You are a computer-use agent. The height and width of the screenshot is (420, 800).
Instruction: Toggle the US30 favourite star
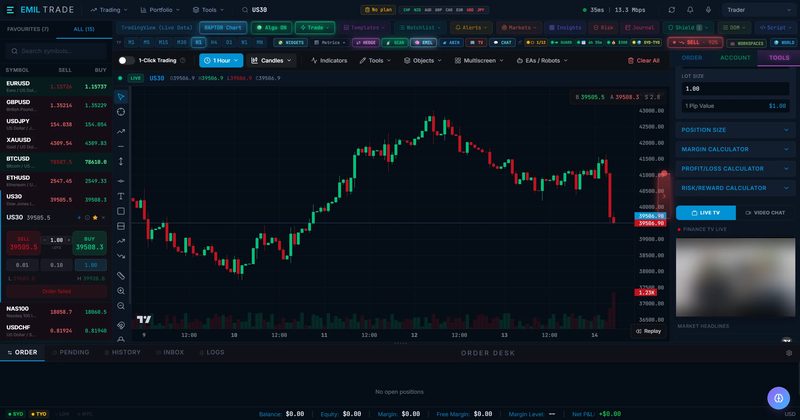tap(95, 217)
